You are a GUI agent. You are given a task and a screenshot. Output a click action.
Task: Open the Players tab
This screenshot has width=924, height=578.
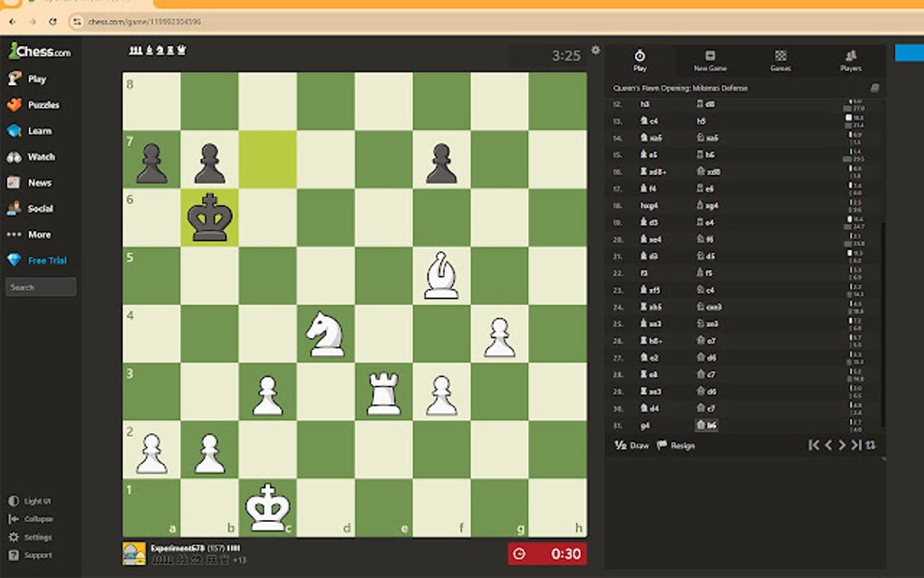(x=851, y=61)
